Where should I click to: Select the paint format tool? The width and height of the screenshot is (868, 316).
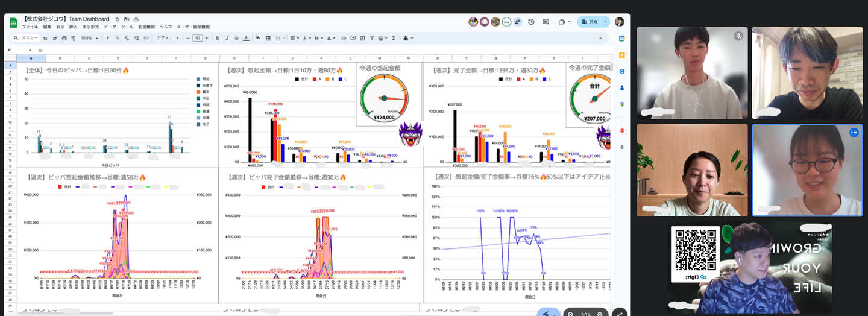(x=73, y=38)
